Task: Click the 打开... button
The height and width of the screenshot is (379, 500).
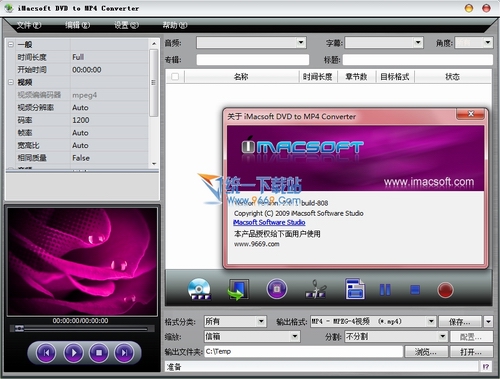Action: tap(471, 352)
